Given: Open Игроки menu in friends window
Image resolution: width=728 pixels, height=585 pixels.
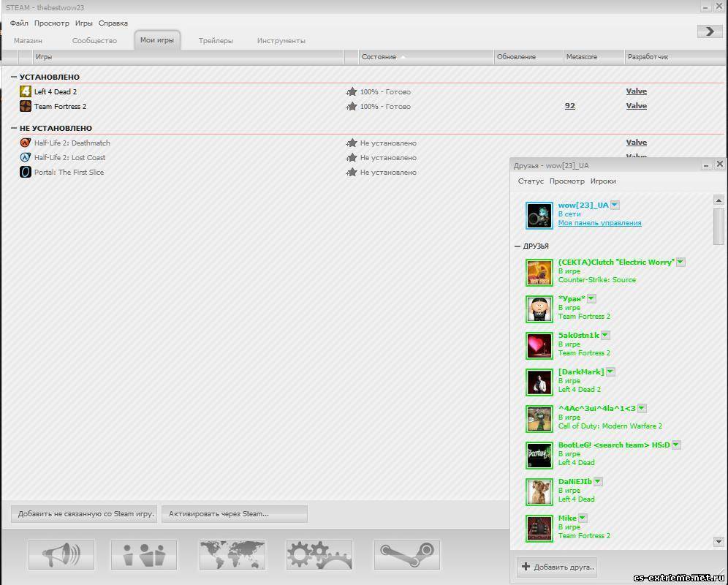Looking at the screenshot, I should tap(603, 181).
